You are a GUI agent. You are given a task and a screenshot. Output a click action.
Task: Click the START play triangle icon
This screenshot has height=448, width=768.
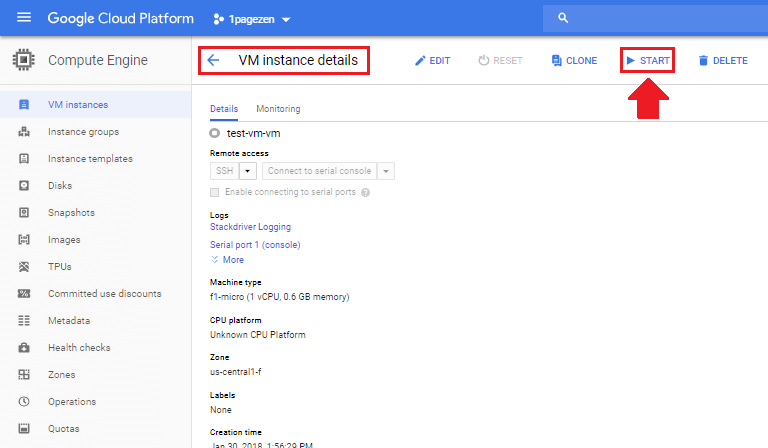click(630, 60)
